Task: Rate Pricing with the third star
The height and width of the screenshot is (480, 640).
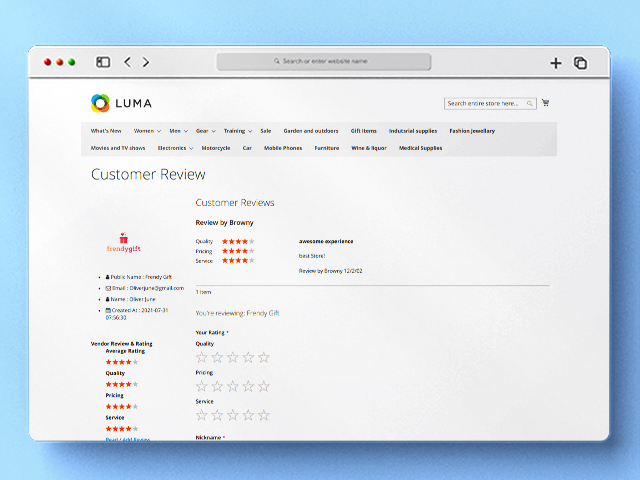Action: point(233,386)
